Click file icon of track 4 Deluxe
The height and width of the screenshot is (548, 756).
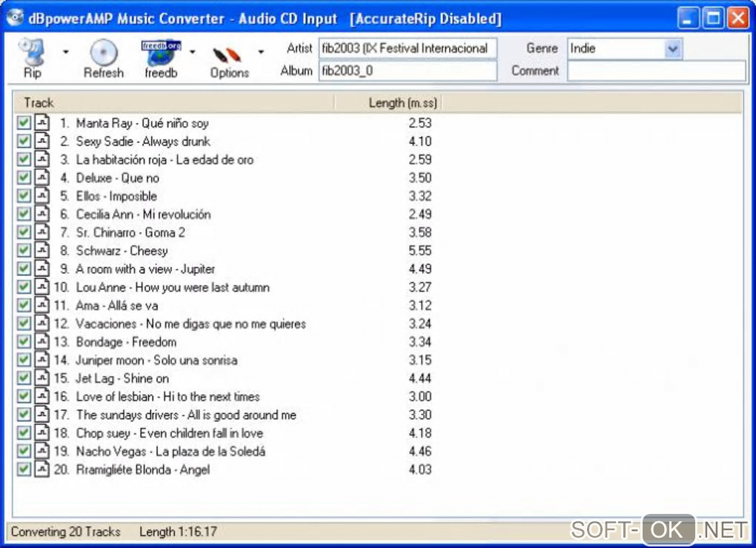click(x=42, y=177)
